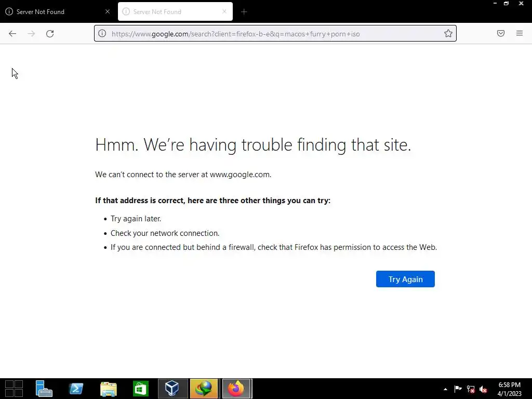The height and width of the screenshot is (399, 532).
Task: Click the Try Again button
Action: point(405,279)
